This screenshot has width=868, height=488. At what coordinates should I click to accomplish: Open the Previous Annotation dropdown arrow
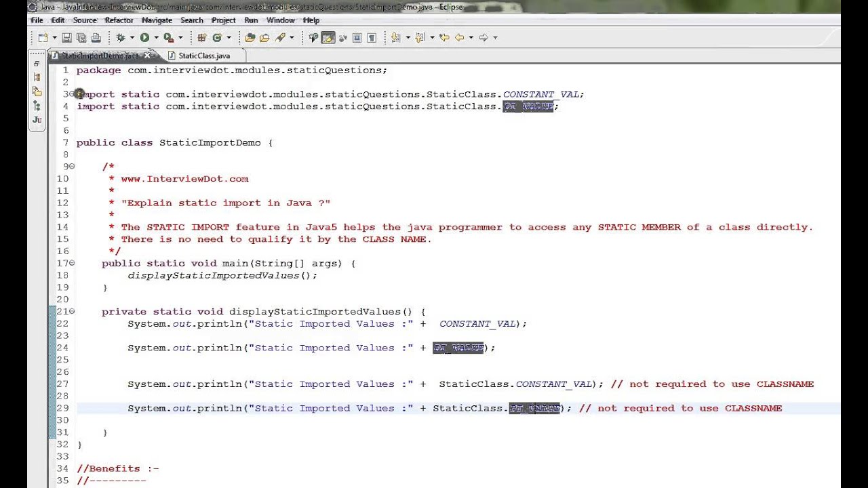[x=432, y=37]
